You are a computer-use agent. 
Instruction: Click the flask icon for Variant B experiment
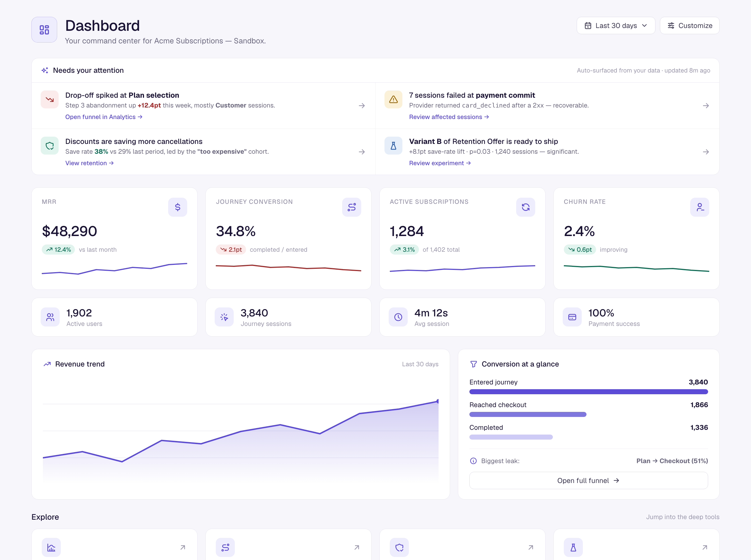point(393,146)
